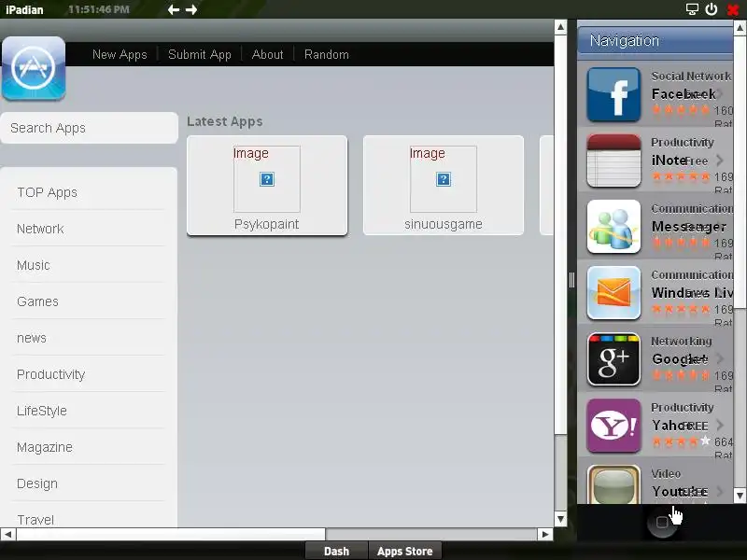Click the App Store logo icon
Screen dimensions: 747x560
(34, 68)
